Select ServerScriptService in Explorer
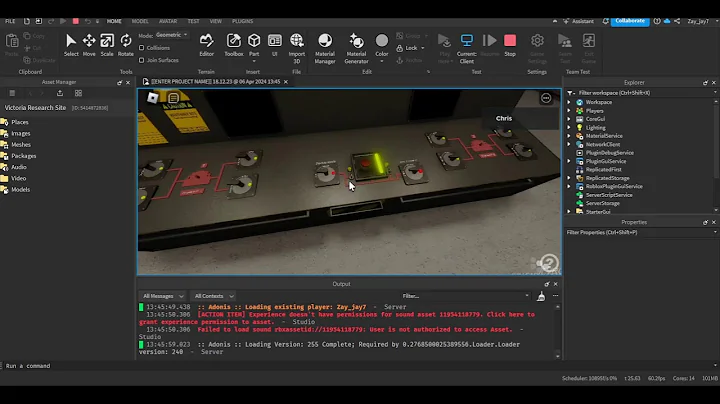Image resolution: width=720 pixels, height=404 pixels. (x=609, y=195)
